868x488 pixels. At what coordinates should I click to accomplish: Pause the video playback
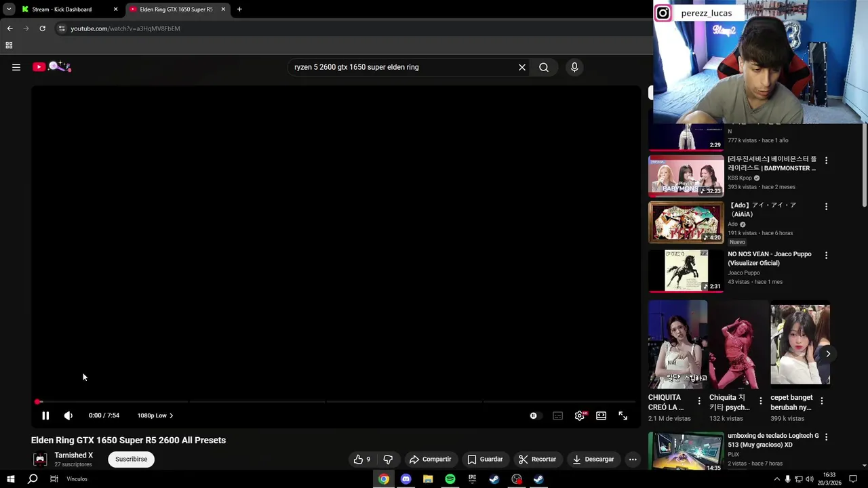pyautogui.click(x=45, y=415)
